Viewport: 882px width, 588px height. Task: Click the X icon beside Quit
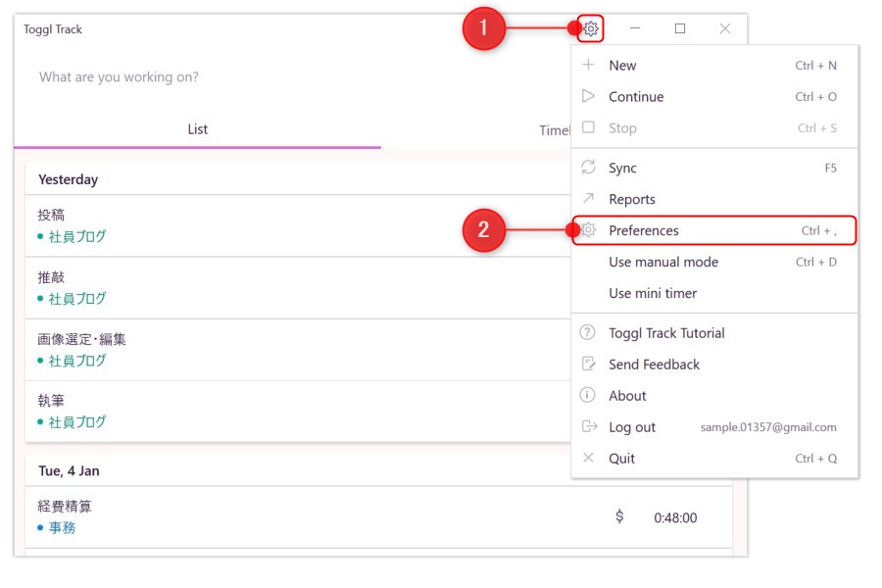point(588,458)
